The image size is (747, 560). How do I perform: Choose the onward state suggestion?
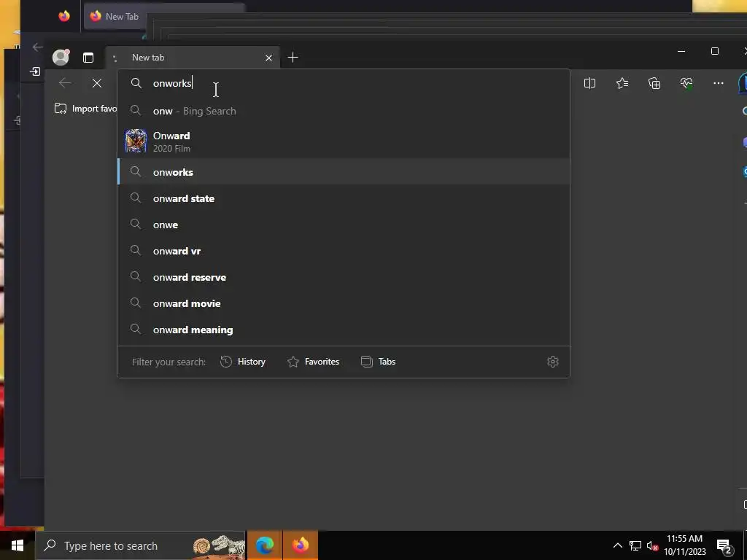[x=344, y=198]
